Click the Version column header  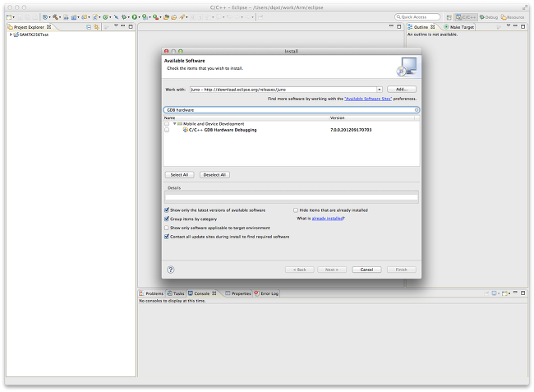tap(371, 118)
